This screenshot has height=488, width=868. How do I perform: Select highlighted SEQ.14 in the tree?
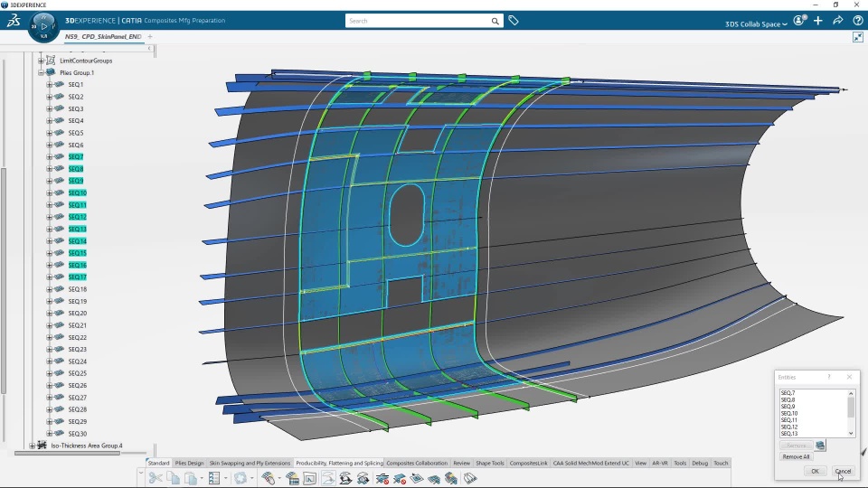point(78,240)
